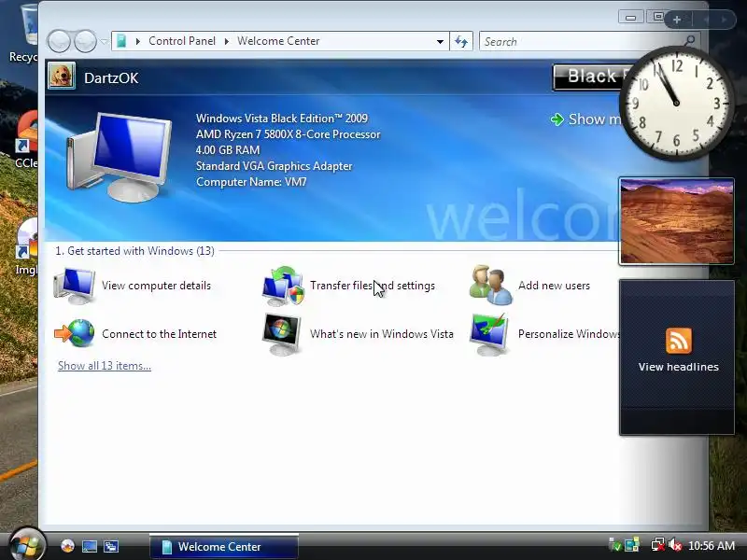Click the 4.00 GB RAM text
Viewport: 747px width, 560px height.
tap(228, 150)
